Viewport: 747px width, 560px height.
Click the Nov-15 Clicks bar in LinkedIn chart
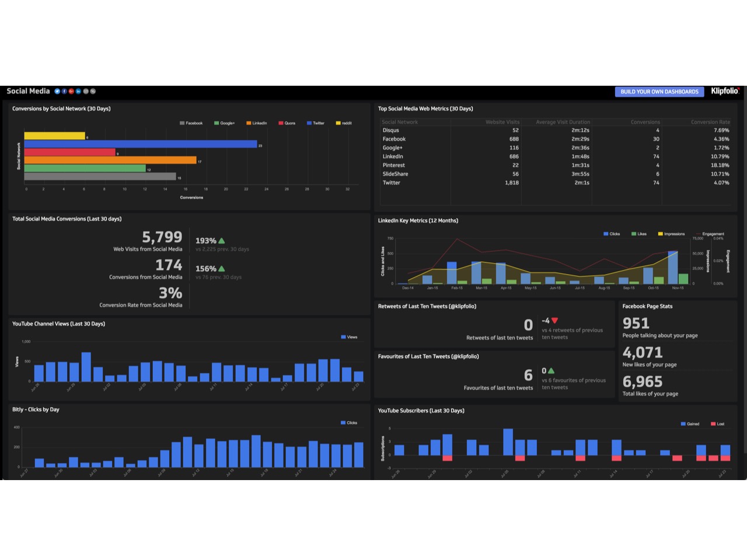click(673, 267)
